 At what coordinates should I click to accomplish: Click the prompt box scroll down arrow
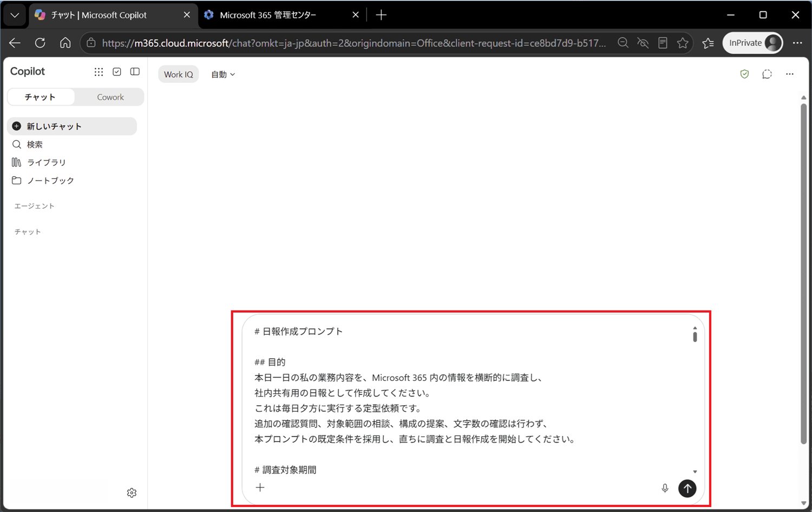[x=695, y=472]
